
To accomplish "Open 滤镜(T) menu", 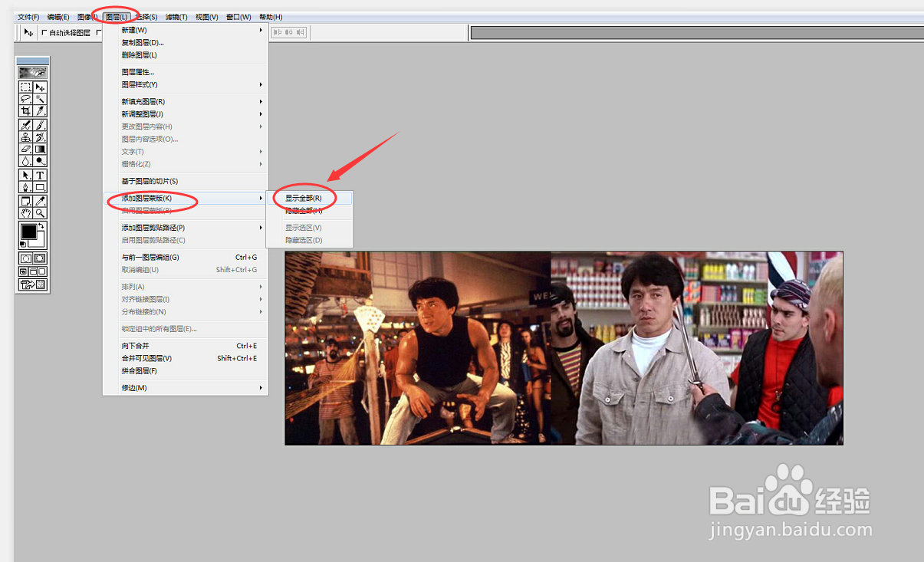I will tap(176, 17).
